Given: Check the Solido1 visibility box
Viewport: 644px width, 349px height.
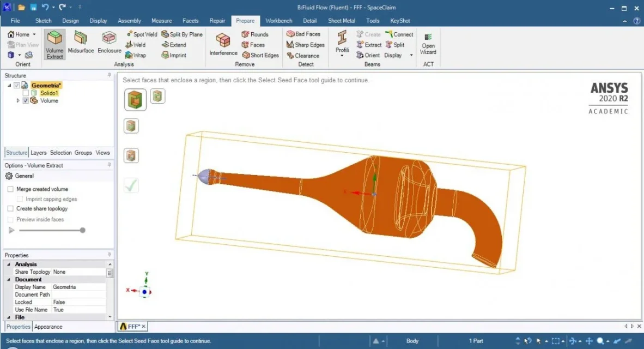Looking at the screenshot, I should pyautogui.click(x=26, y=93).
